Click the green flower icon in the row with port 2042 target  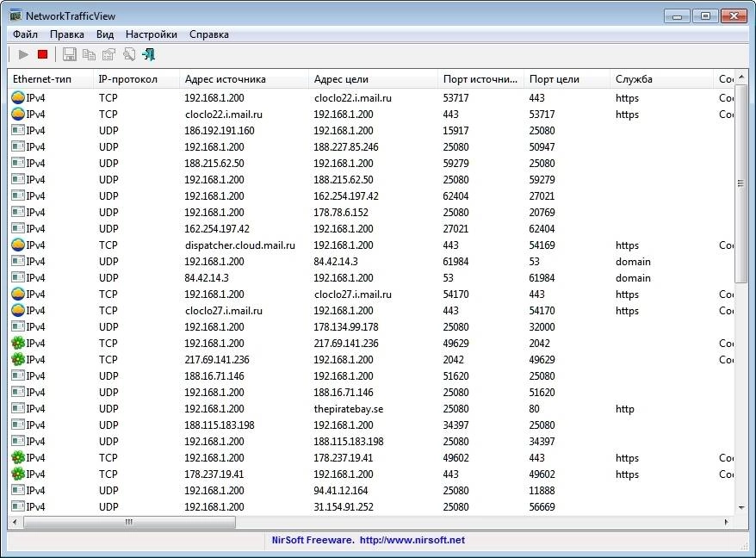pos(18,343)
